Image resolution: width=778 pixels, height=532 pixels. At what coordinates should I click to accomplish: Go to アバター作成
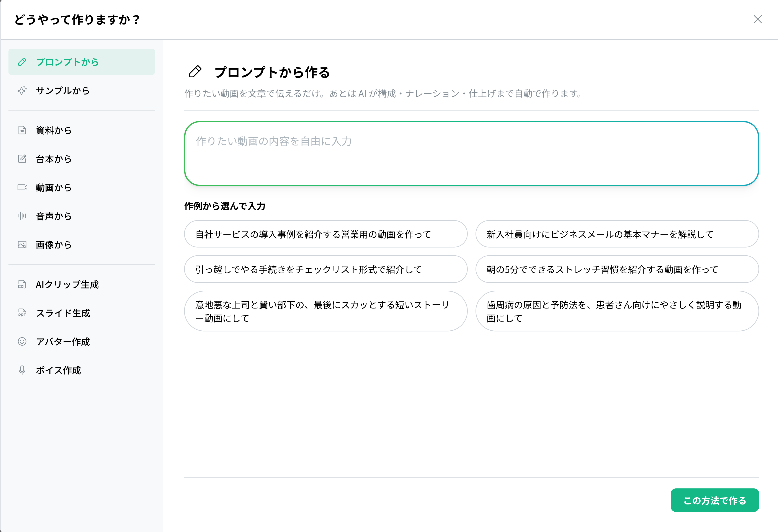tap(82, 341)
